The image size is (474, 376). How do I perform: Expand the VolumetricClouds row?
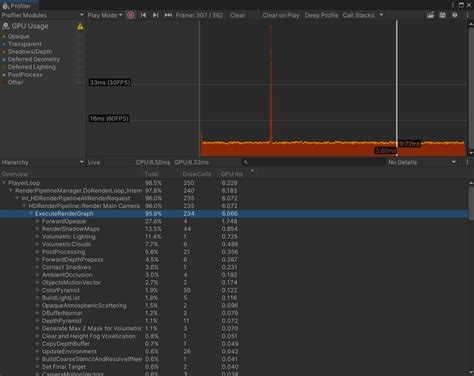tap(37, 244)
